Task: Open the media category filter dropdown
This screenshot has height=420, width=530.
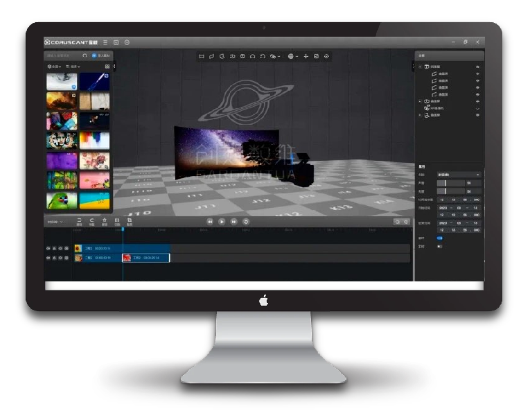Action: pyautogui.click(x=54, y=67)
